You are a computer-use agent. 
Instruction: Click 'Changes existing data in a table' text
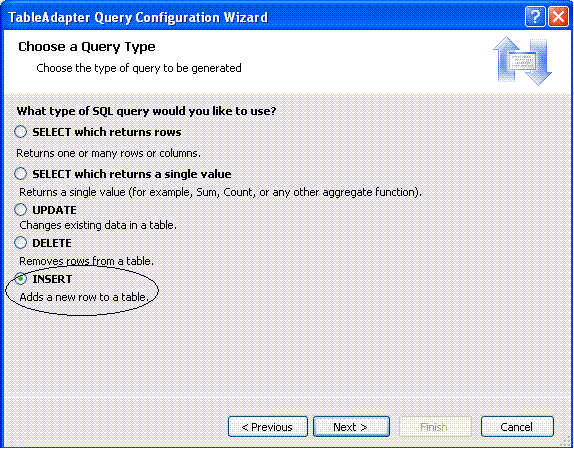(98, 225)
